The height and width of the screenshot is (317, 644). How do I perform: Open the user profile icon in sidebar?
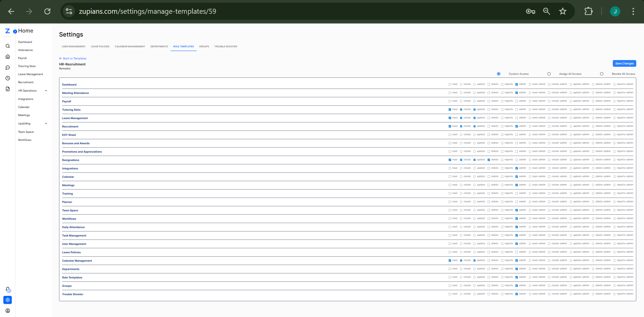coord(8,311)
